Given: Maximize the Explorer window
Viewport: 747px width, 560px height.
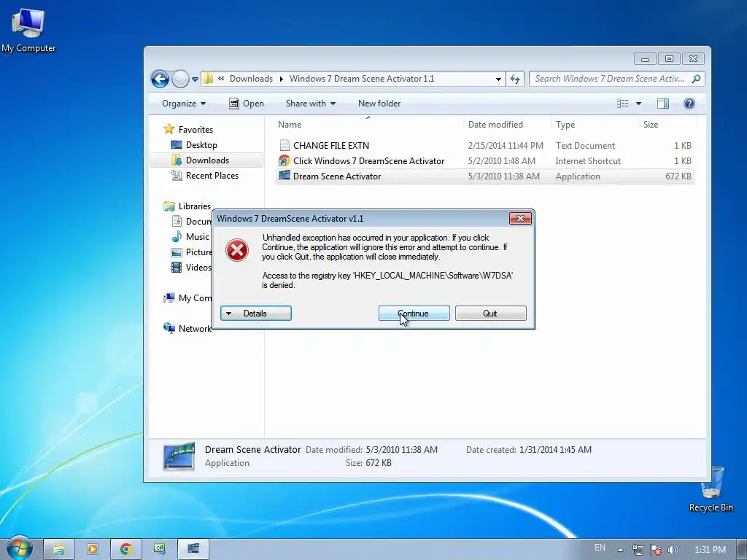Looking at the screenshot, I should coord(669,58).
